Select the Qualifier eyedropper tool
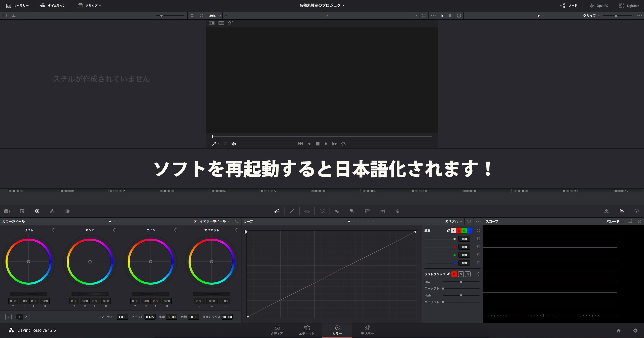 [292, 211]
